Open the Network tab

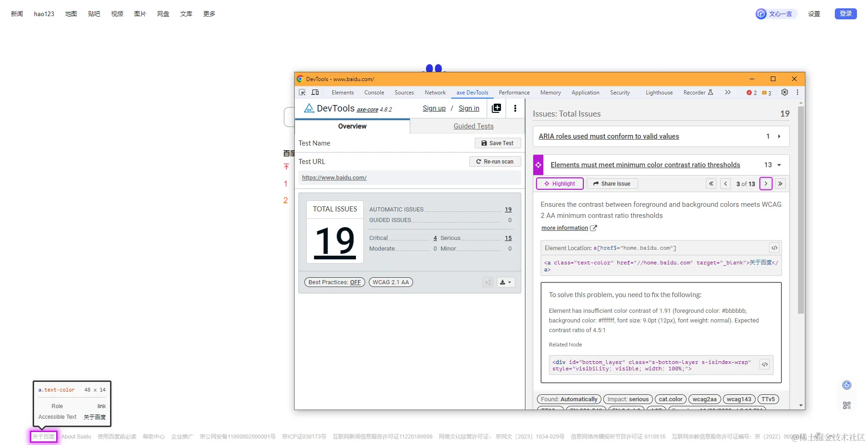(x=435, y=93)
